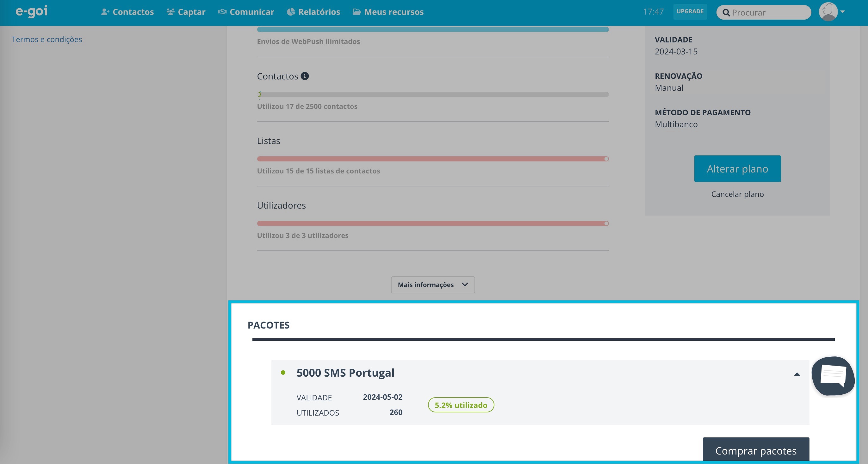Click the Alterar plano button
The width and height of the screenshot is (868, 464).
(x=737, y=169)
